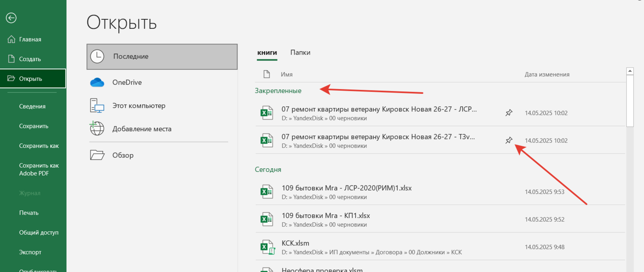Switch to the Папки tab
This screenshot has height=272, width=644.
point(300,53)
